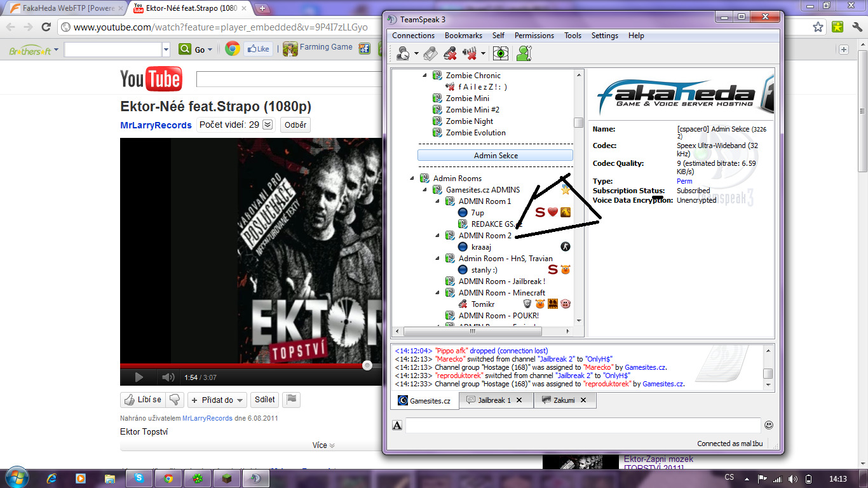Click the flag report icon under video
Viewport: 868px width, 488px height.
tap(291, 400)
